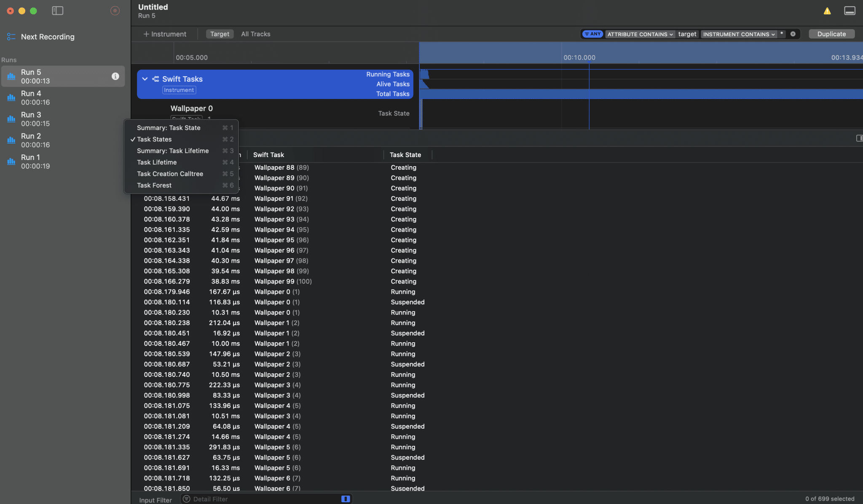Select Summary: Task Lifetime menu item
863x504 pixels.
point(173,151)
